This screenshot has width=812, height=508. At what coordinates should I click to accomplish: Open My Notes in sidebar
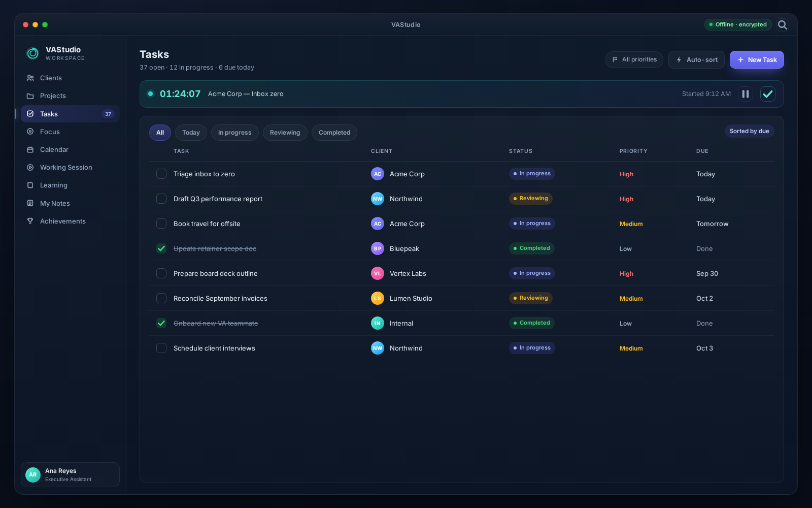point(70,203)
